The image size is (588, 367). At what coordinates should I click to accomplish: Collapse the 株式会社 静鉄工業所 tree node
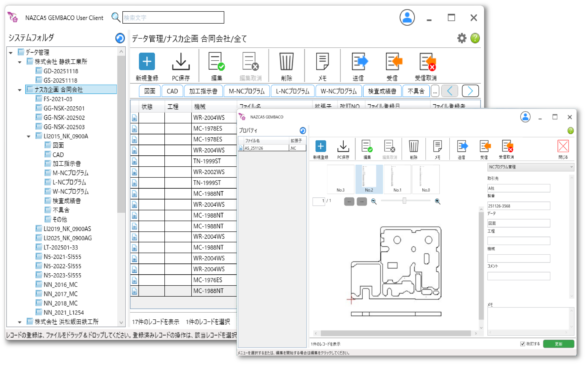(20, 62)
